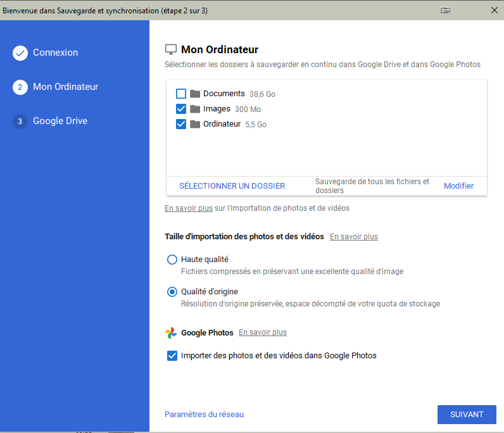
Task: Open En savoir plus next to Google Photos
Action: point(263,332)
